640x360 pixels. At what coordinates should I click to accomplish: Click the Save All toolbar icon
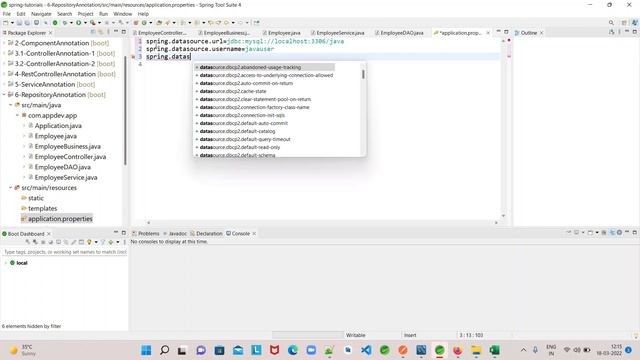tap(27, 23)
